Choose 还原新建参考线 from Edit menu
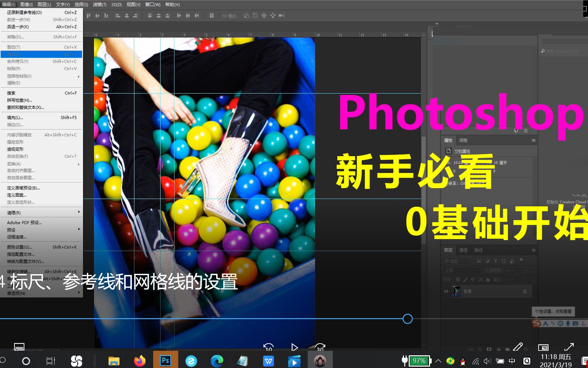The width and height of the screenshot is (588, 368). tap(41, 12)
